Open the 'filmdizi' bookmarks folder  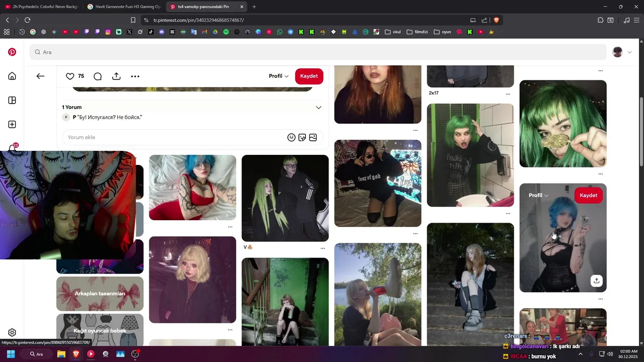click(417, 32)
